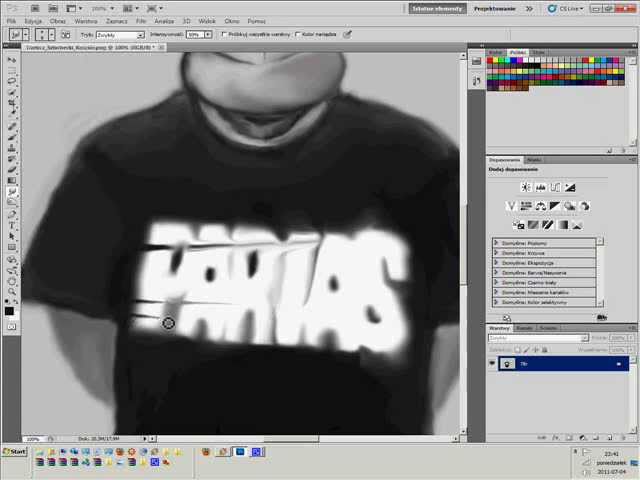
Task: Click the foreground color box
Action: (x=9, y=311)
